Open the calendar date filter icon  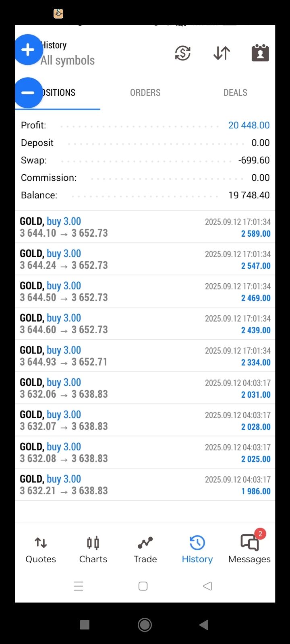coord(260,53)
